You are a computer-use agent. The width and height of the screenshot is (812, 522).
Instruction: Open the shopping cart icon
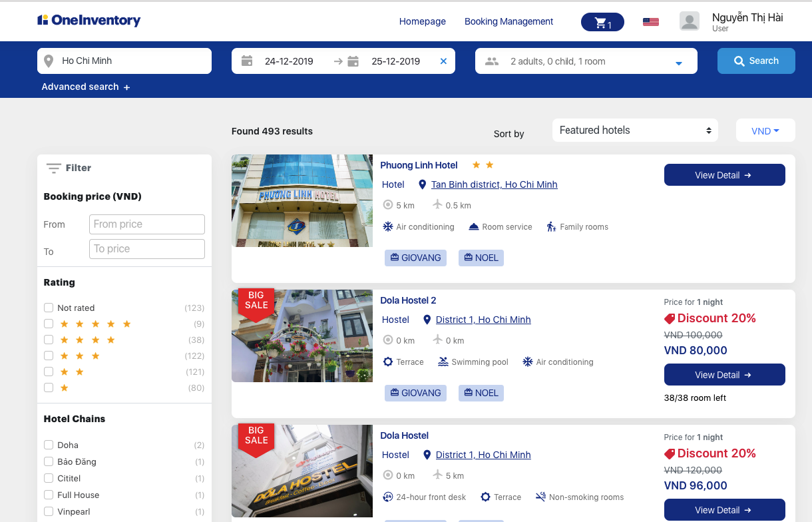[x=602, y=23]
